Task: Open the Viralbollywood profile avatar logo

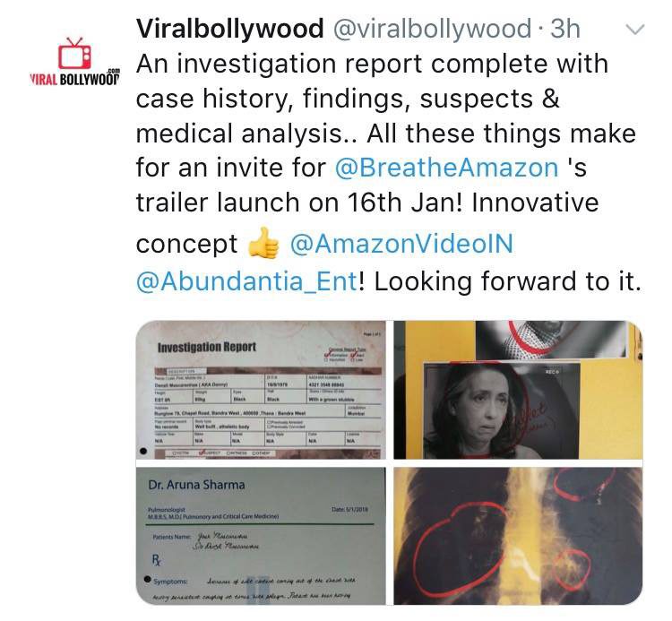Action: [x=75, y=62]
